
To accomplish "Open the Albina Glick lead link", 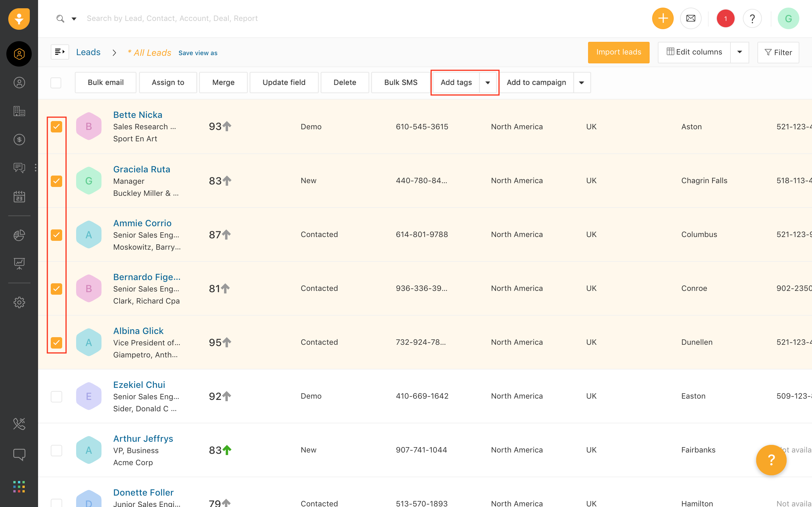I will click(138, 331).
